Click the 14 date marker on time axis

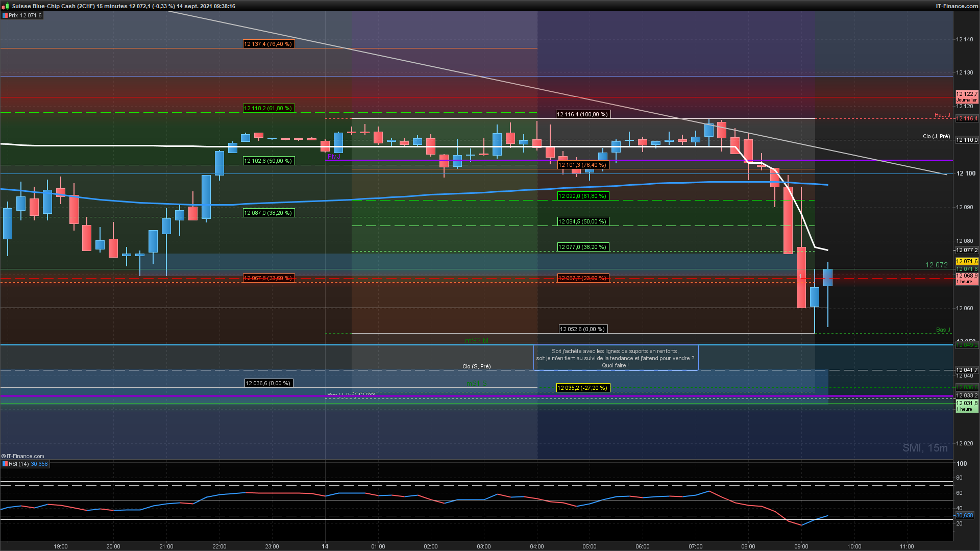coord(325,546)
